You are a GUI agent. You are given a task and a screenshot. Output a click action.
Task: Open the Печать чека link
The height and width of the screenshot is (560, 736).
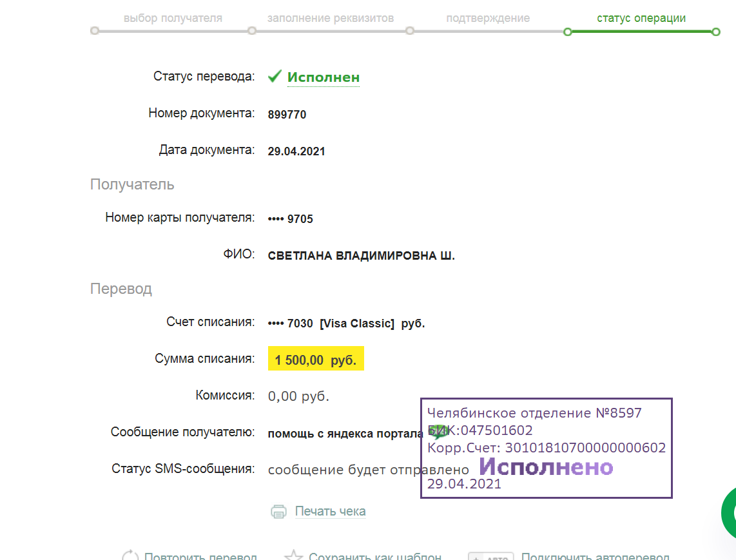click(x=330, y=511)
